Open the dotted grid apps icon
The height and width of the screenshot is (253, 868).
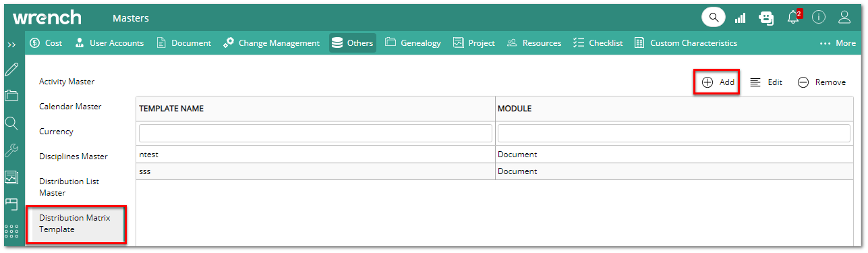point(11,231)
